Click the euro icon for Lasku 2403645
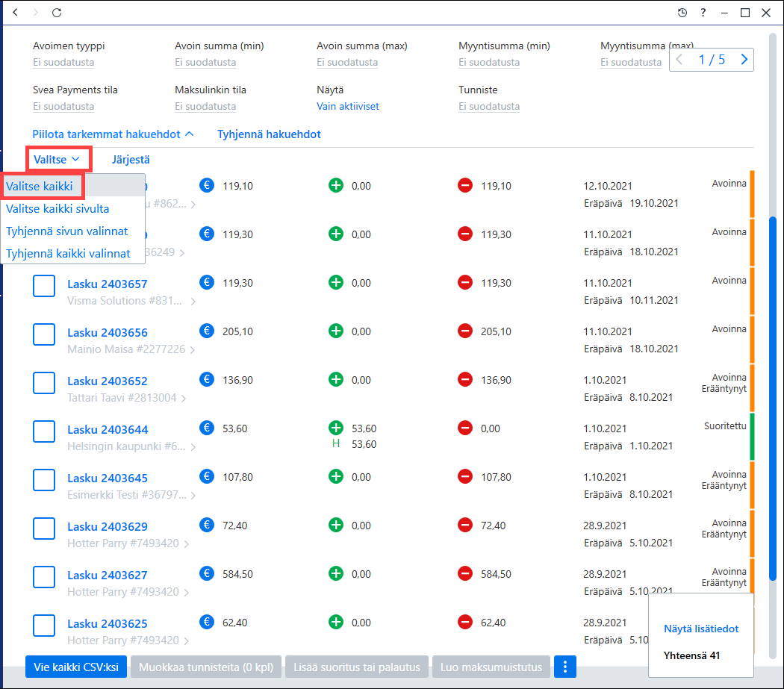This screenshot has width=784, height=689. click(207, 476)
